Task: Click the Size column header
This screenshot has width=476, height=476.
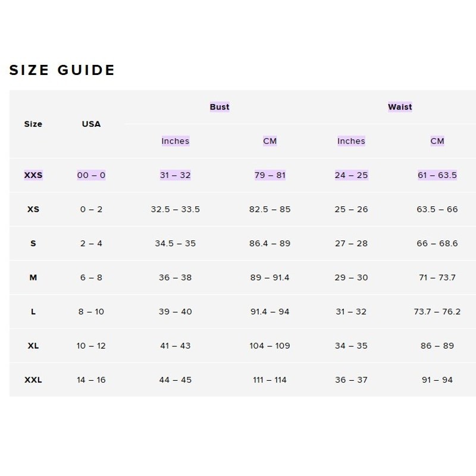Action: 33,124
